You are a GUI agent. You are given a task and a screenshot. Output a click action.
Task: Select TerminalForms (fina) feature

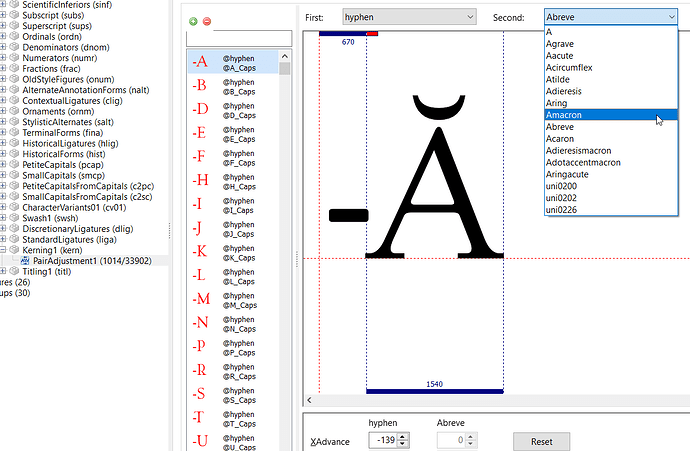pyautogui.click(x=62, y=132)
